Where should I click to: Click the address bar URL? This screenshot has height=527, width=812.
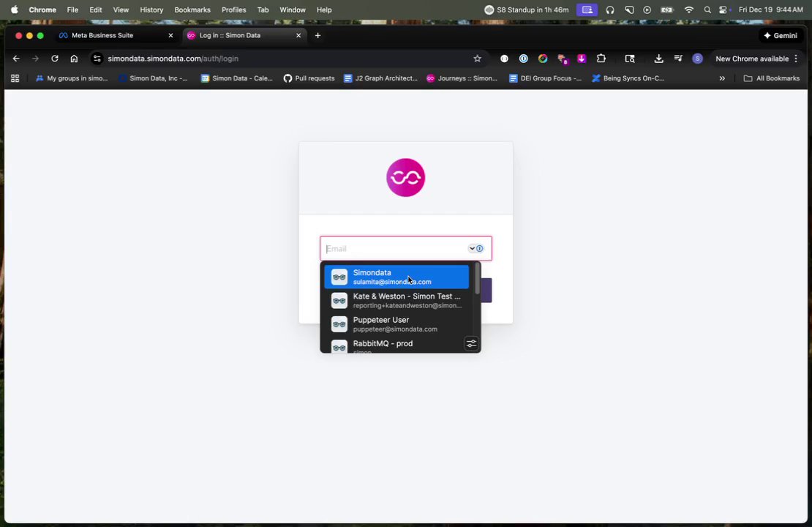[173, 59]
